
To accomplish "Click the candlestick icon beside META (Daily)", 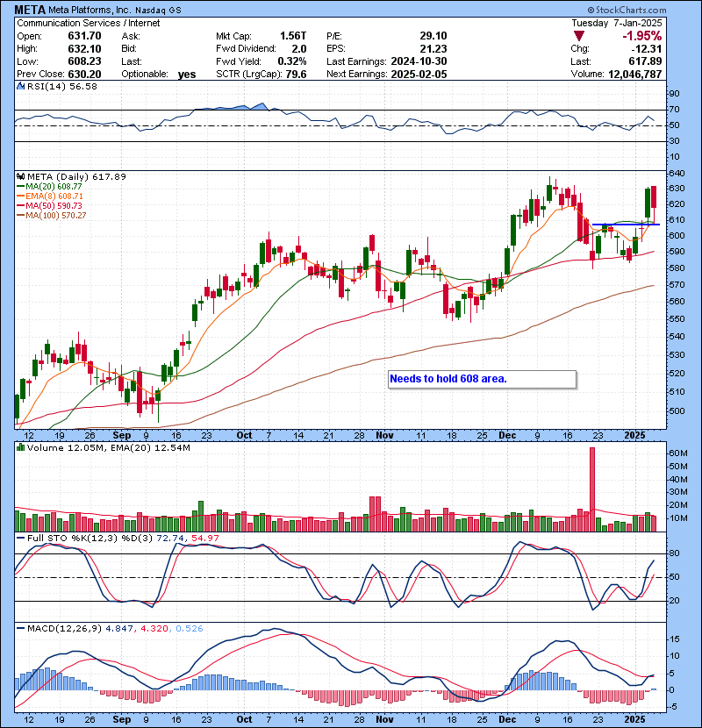I will [20, 176].
